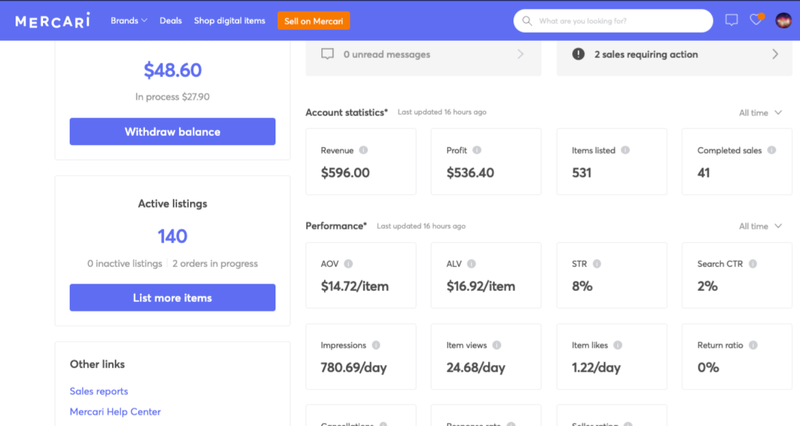This screenshot has height=426, width=800.
Task: Click Withdraw balance button
Action: click(172, 132)
